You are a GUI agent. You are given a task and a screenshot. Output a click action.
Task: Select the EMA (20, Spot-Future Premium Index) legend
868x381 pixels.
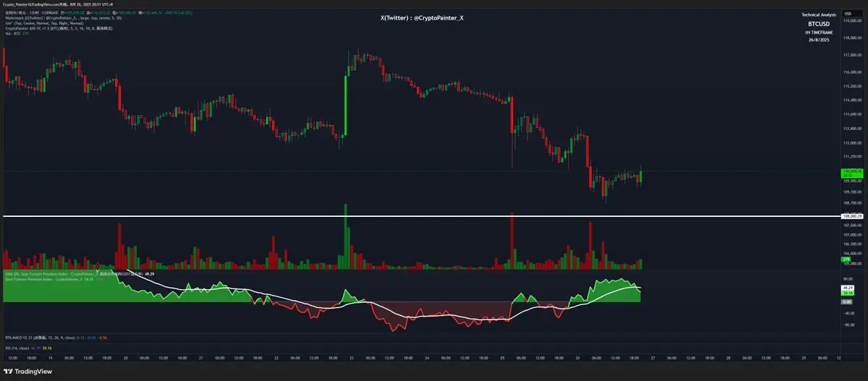click(80, 274)
